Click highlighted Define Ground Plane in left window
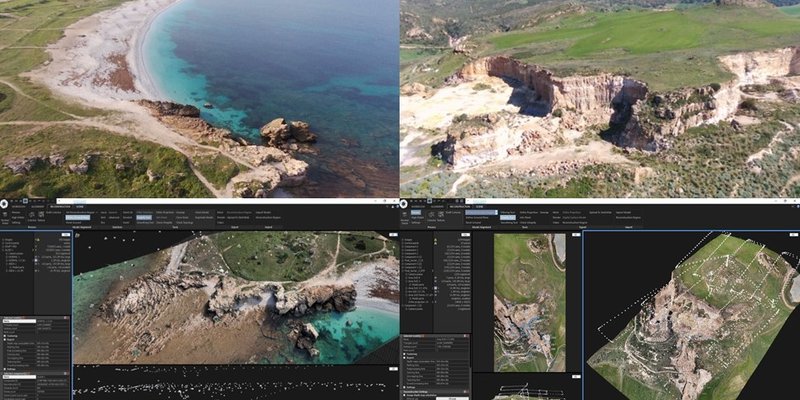Image resolution: width=800 pixels, height=400 pixels. pos(78,217)
